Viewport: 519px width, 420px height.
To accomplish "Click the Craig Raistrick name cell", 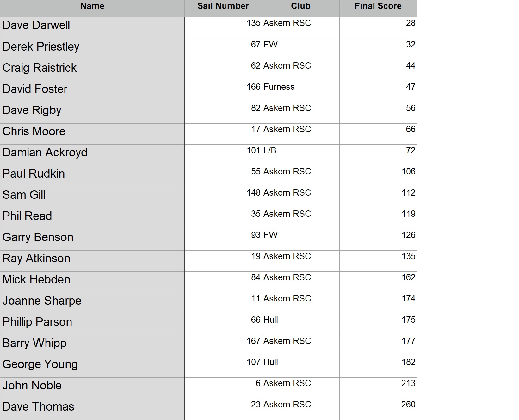I will pyautogui.click(x=92, y=70).
